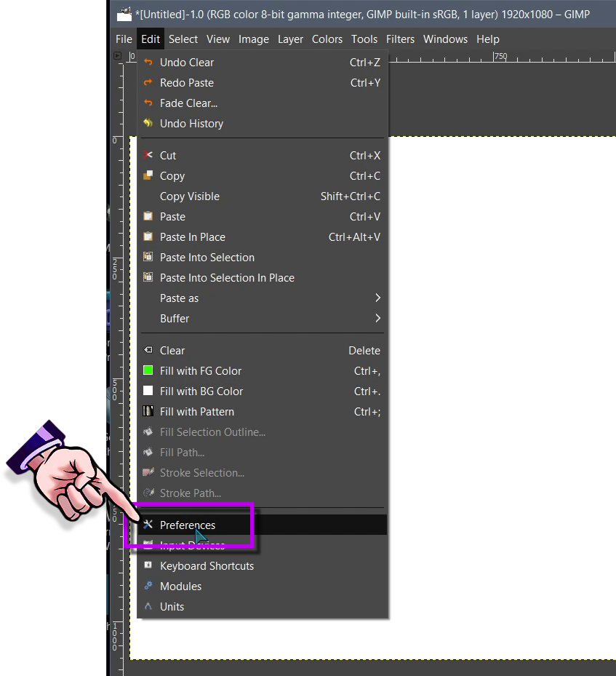Choose Copy Visible from Edit menu
This screenshot has width=616, height=676.
click(263, 196)
